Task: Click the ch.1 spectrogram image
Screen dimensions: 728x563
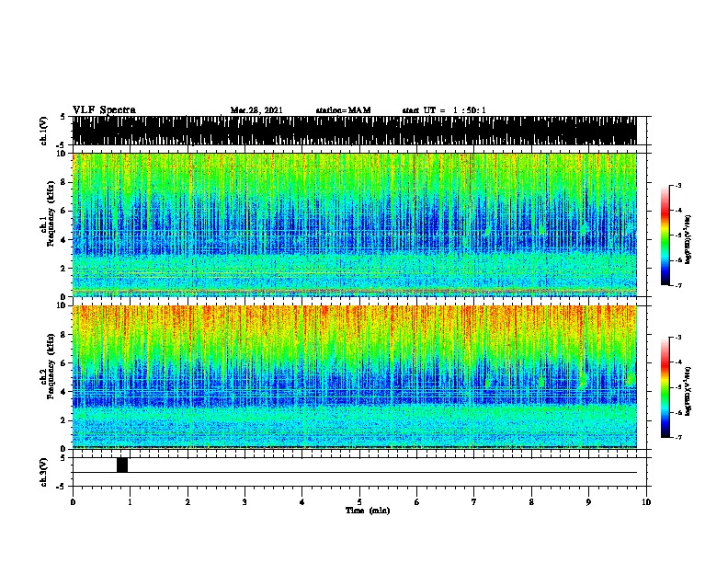Action: pos(354,224)
